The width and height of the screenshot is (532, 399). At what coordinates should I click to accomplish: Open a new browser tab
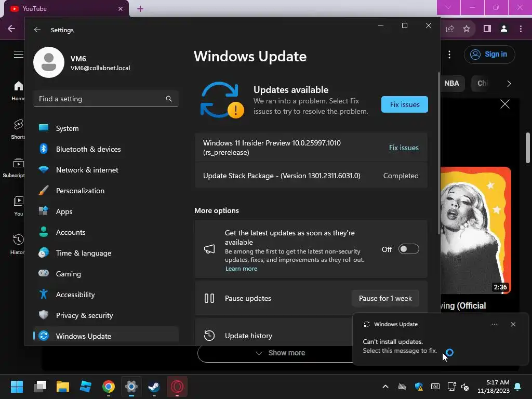(140, 9)
